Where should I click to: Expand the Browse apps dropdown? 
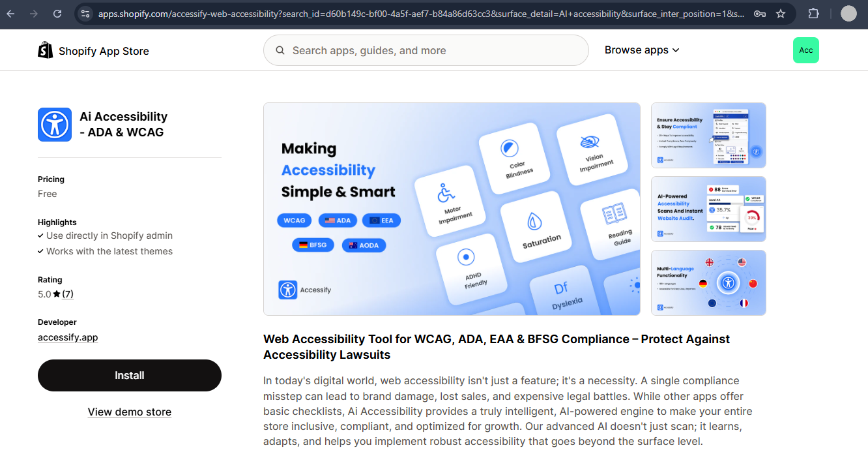point(641,50)
